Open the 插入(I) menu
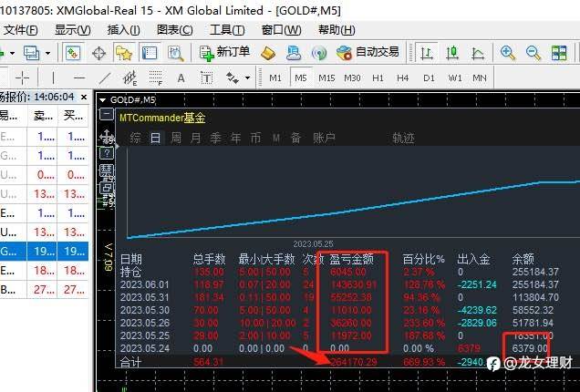580x392 pixels. (x=123, y=29)
